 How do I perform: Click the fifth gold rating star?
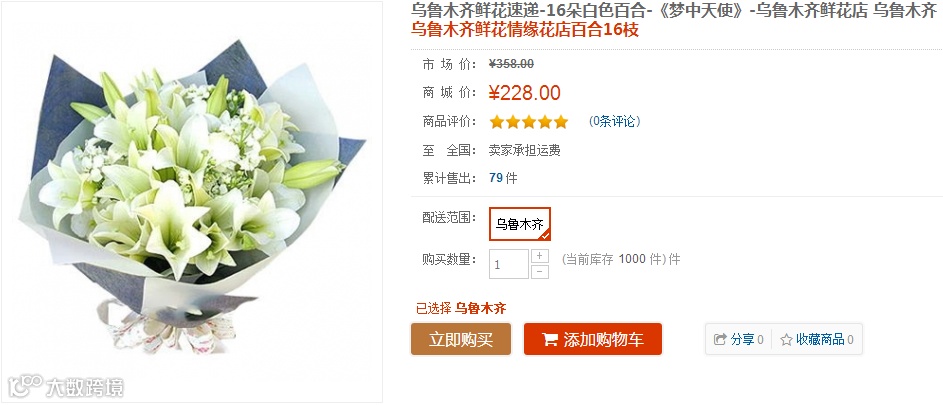point(561,122)
